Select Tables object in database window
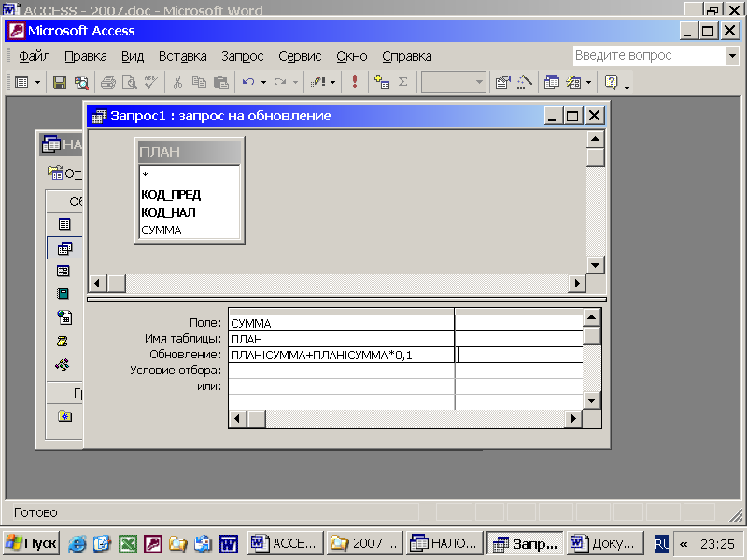This screenshot has width=747, height=560. tap(64, 224)
